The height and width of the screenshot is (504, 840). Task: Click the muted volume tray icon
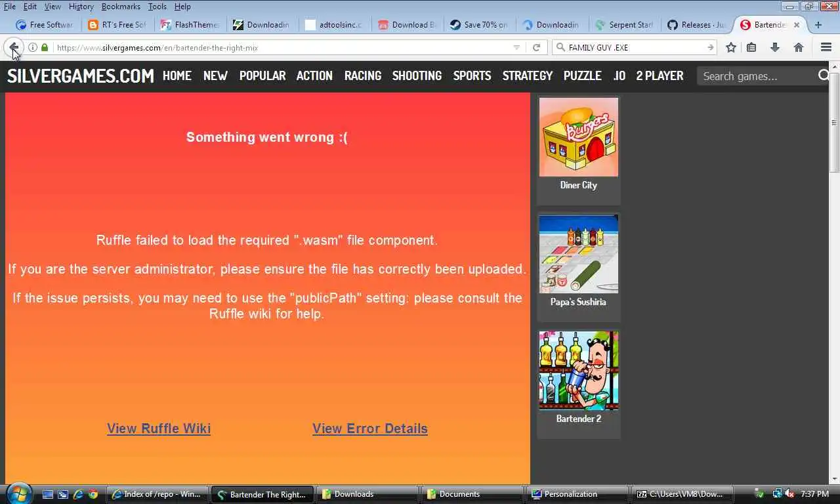click(789, 494)
